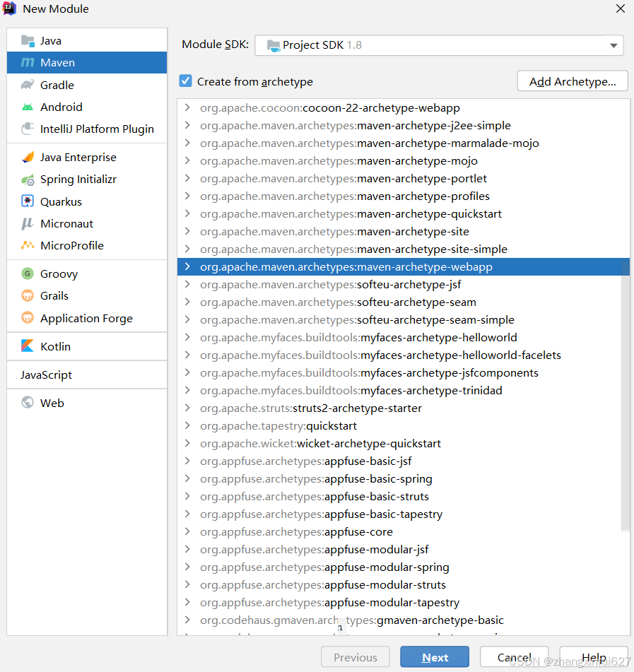The height and width of the screenshot is (672, 634).
Task: Select appfuse-basic-tapestry row
Action: click(x=404, y=514)
